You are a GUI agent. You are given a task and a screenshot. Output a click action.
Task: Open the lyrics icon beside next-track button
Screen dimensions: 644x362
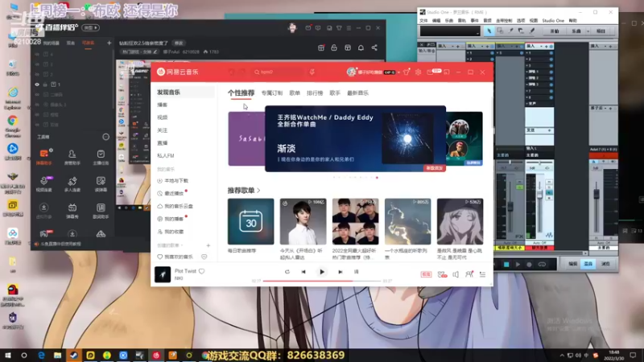point(356,272)
